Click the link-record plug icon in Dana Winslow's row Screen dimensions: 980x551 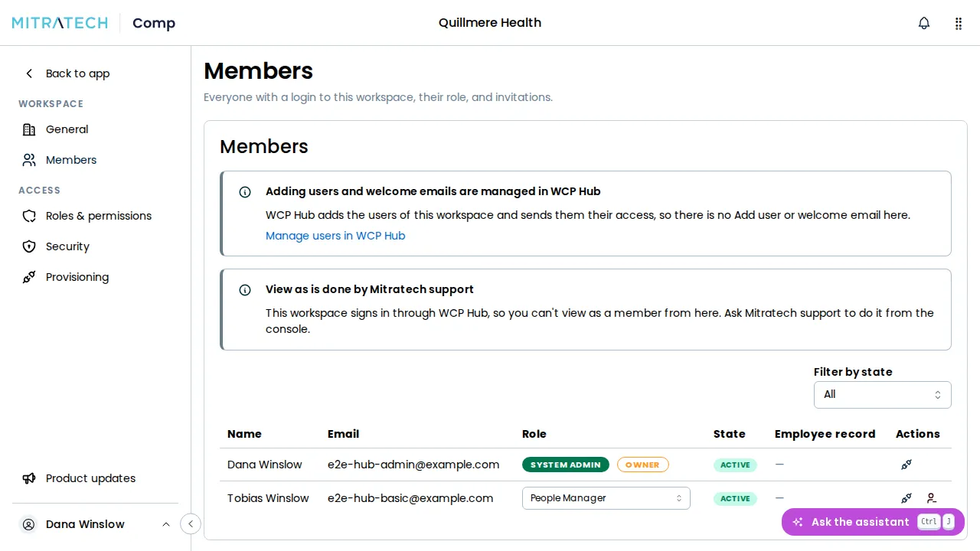click(906, 465)
